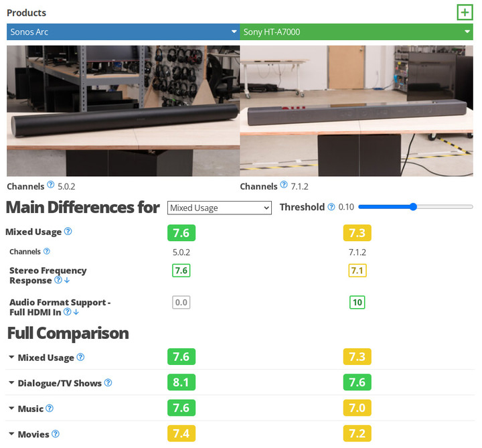482x448 pixels.
Task: View the Sony HT-A7000 product photo
Action: (x=356, y=110)
